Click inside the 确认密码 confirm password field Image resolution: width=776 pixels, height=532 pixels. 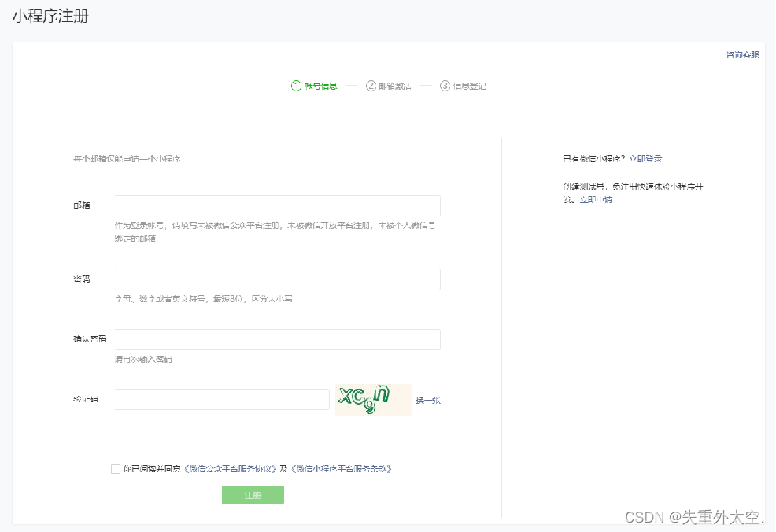tap(275, 339)
